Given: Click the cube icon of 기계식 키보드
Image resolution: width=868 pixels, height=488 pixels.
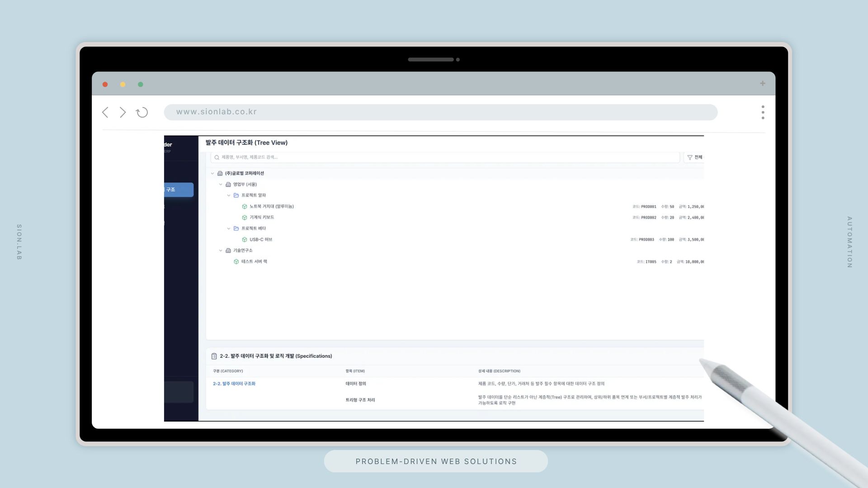Looking at the screenshot, I should point(245,218).
